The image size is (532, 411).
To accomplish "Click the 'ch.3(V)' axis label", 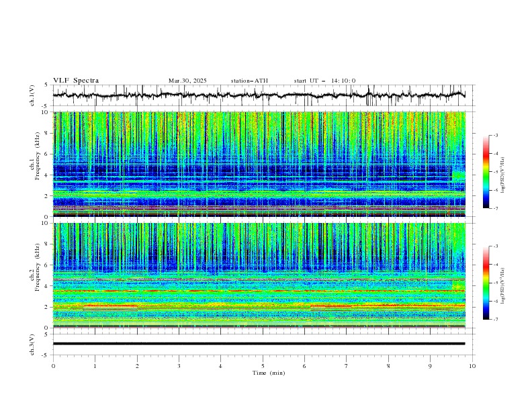I will click(x=32, y=345).
